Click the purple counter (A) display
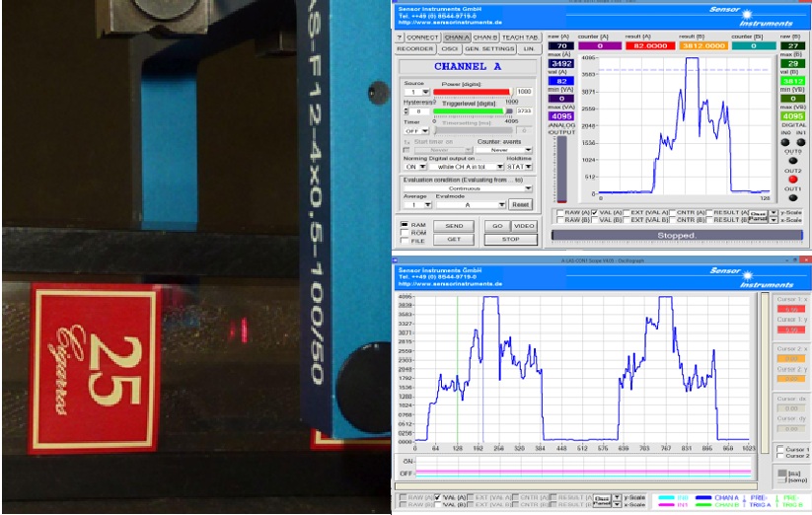This screenshot has width=812, height=515. coord(600,46)
